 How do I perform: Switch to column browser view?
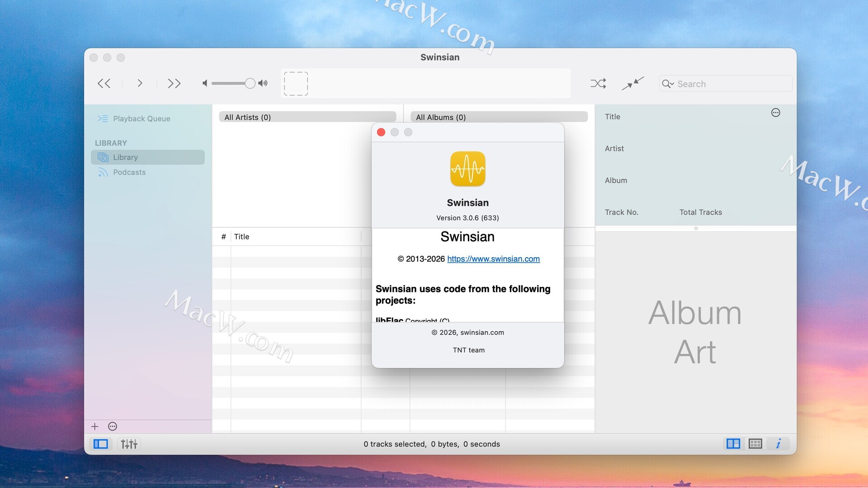click(733, 444)
